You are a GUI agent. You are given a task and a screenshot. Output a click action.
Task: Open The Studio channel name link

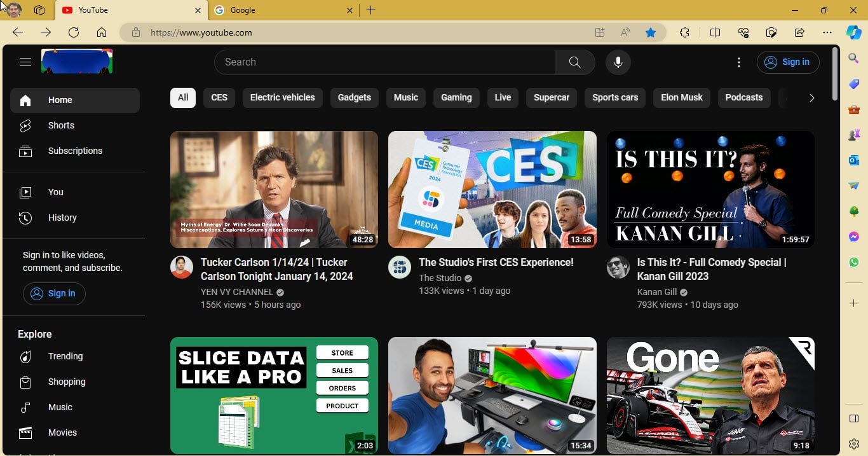coord(440,279)
